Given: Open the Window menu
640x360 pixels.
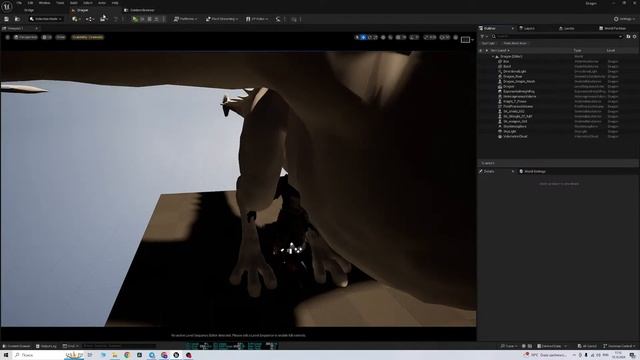Looking at the screenshot, I should point(44,3).
